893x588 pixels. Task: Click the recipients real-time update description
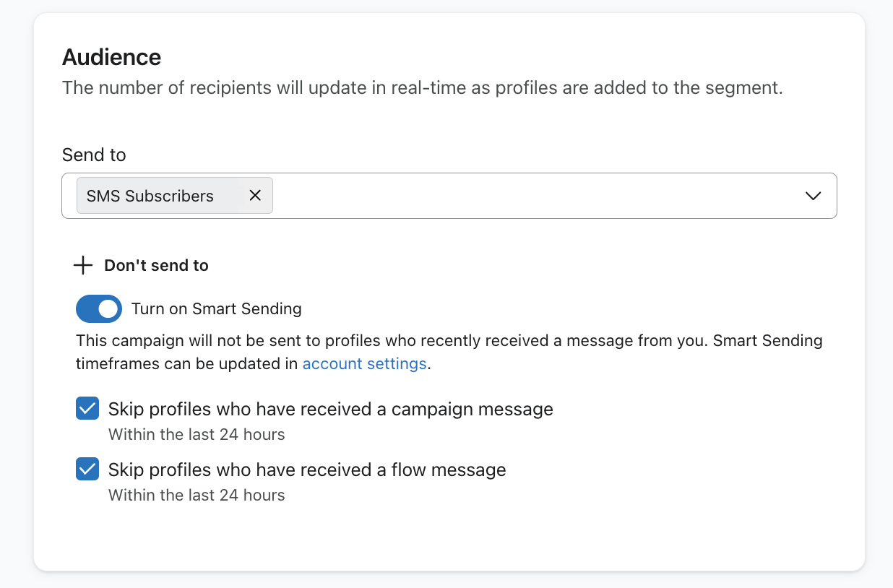pos(422,88)
